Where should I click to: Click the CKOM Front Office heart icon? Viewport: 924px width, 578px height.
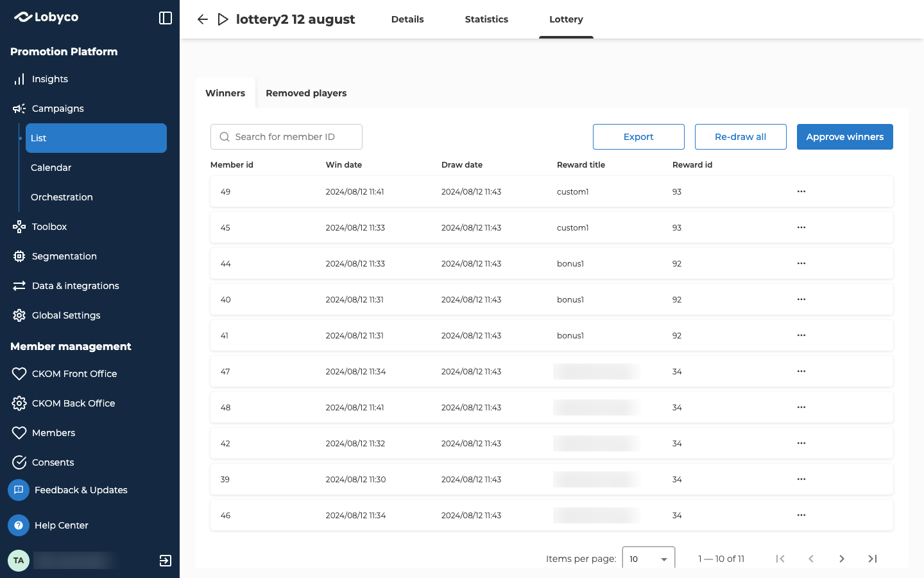pyautogui.click(x=19, y=374)
